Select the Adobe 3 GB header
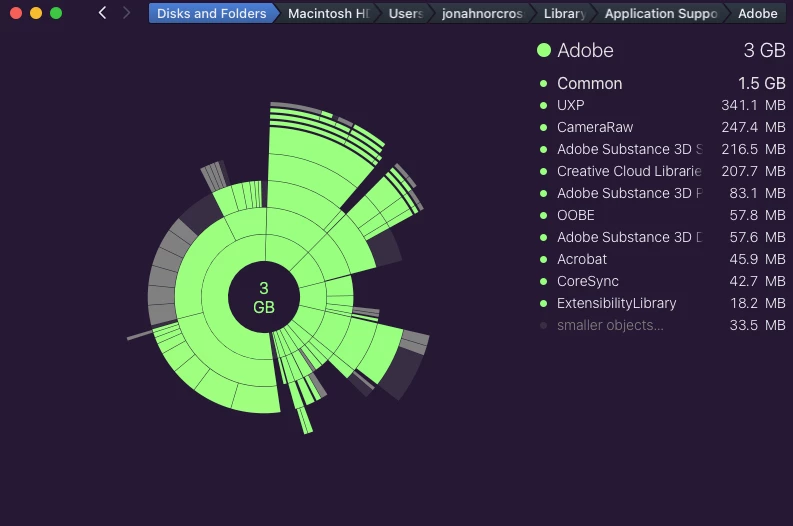This screenshot has width=793, height=526. (x=661, y=50)
